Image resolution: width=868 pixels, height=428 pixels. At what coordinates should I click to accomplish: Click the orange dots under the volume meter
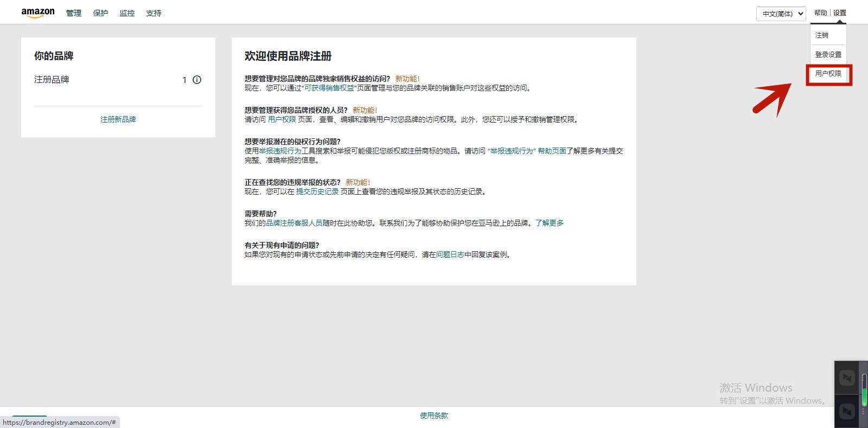(x=863, y=411)
